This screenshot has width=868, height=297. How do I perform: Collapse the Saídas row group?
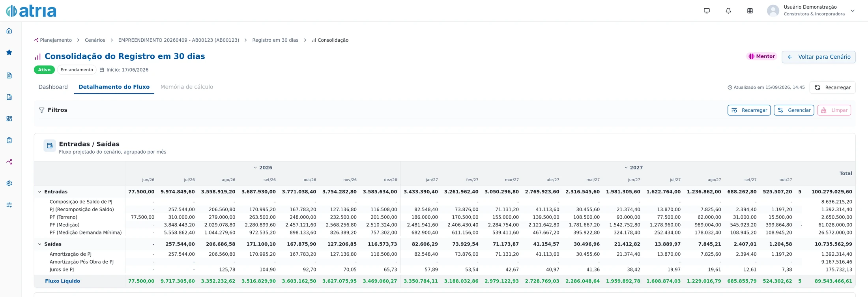[x=39, y=244]
